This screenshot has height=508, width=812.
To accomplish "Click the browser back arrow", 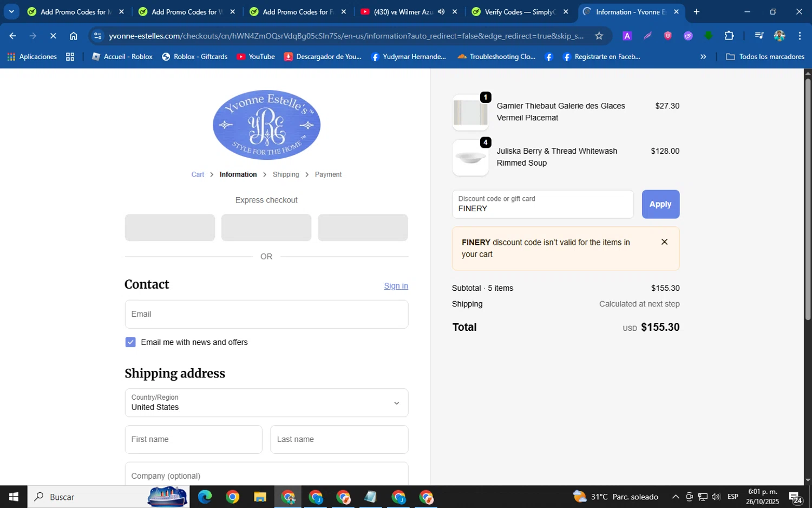I will click(12, 36).
